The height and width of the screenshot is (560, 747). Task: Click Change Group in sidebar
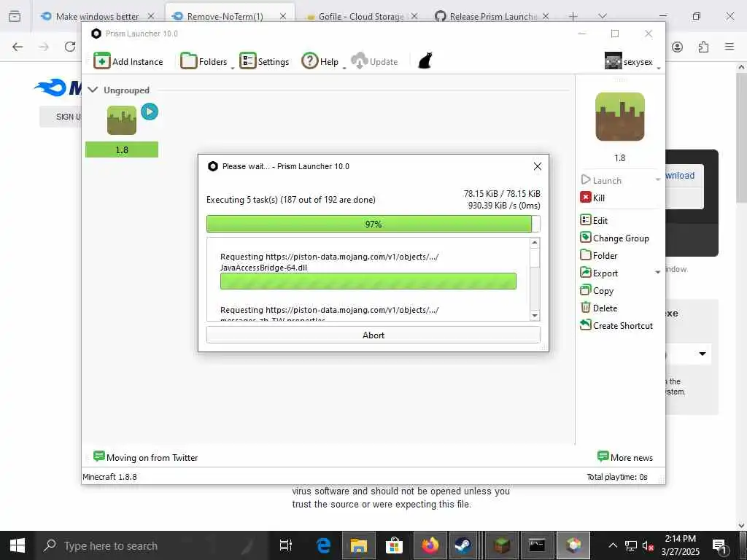[x=614, y=238]
